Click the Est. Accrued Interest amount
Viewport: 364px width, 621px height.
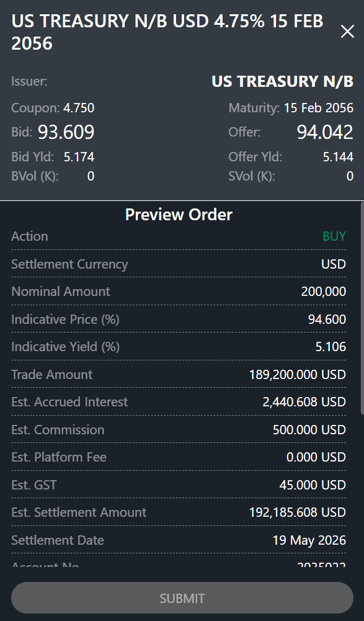pyautogui.click(x=304, y=402)
